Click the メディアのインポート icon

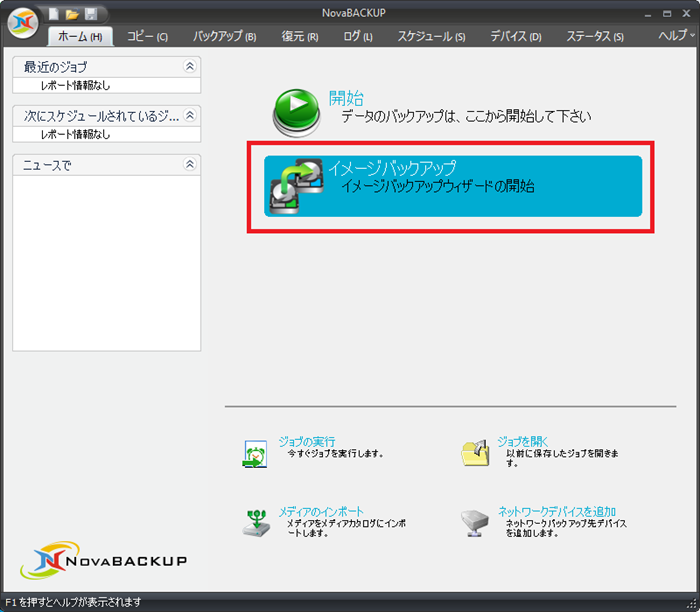255,522
